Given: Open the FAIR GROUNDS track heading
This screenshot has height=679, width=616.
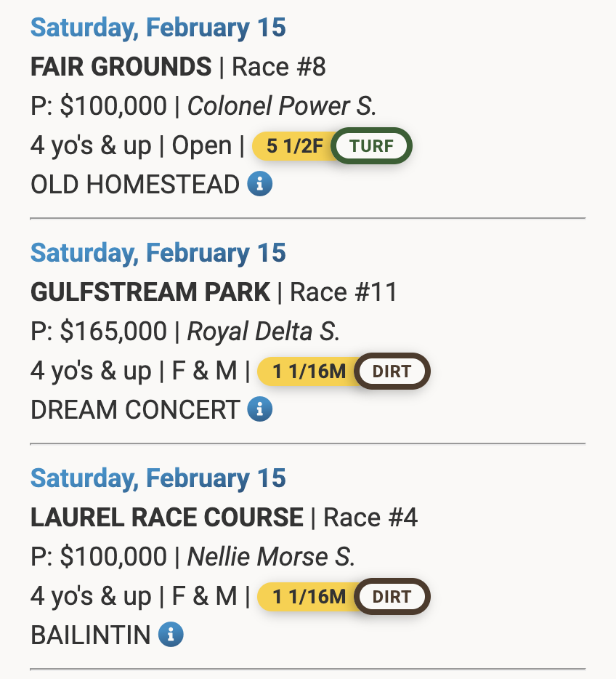Looking at the screenshot, I should pos(121,68).
